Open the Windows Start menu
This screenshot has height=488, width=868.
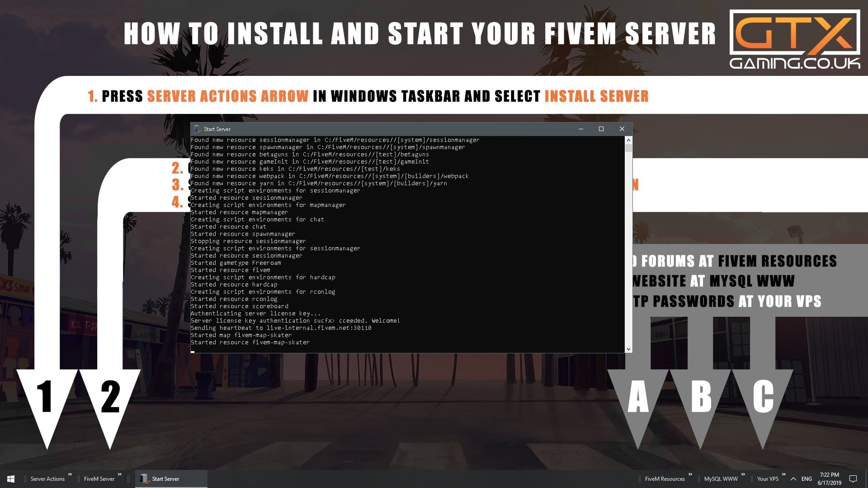[11, 479]
